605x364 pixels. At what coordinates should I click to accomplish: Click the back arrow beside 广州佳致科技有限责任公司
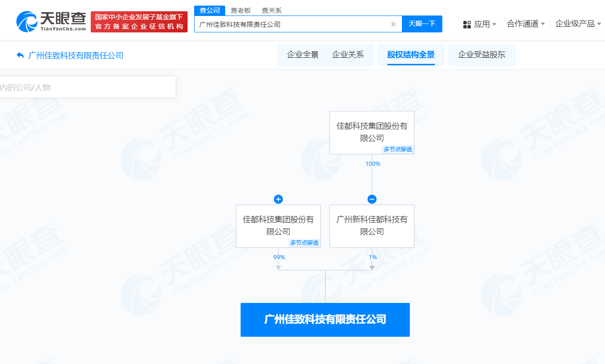(x=20, y=55)
